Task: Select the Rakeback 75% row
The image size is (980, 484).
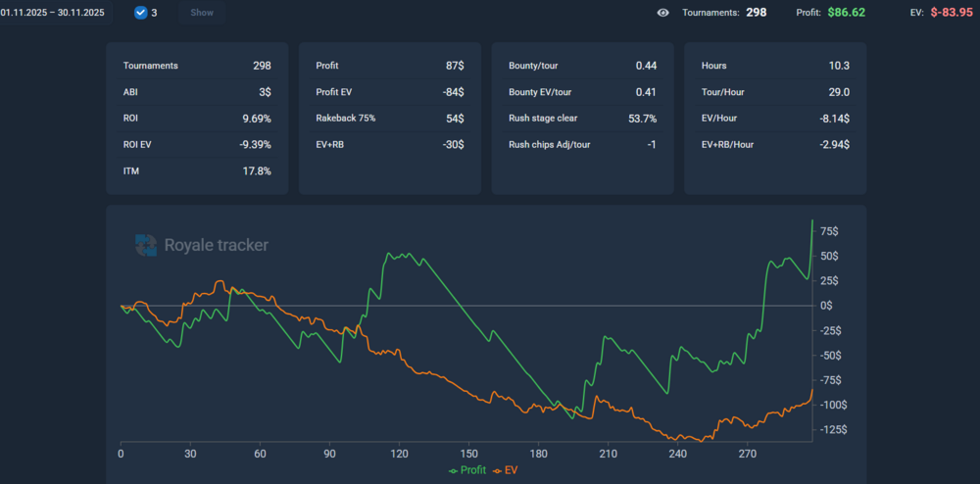Action: pos(389,118)
